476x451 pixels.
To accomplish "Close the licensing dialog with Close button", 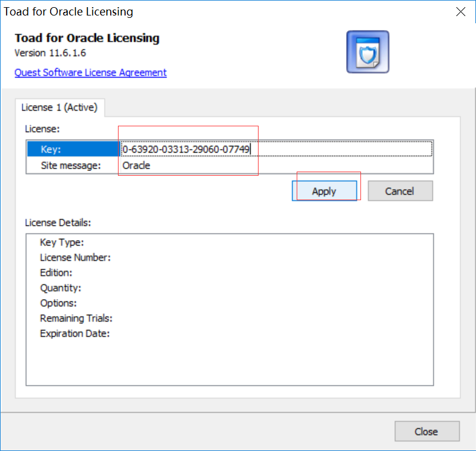I will click(427, 431).
